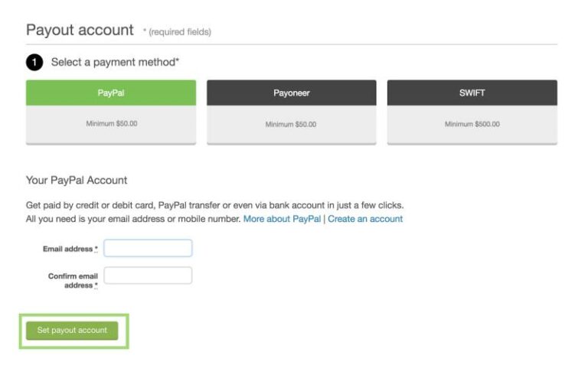Click the Payoneer Minimum $50.00 panel
The width and height of the screenshot is (588, 368).
pyautogui.click(x=291, y=124)
